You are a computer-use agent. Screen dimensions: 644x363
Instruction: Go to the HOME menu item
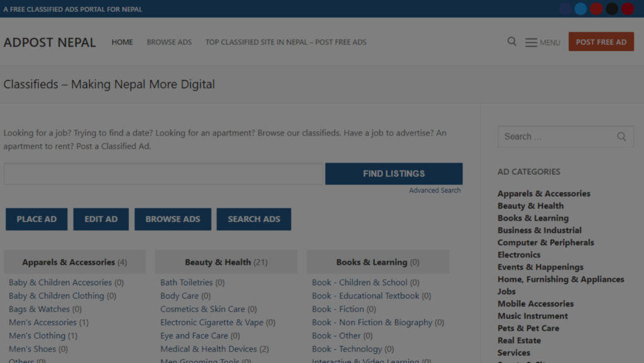(122, 42)
